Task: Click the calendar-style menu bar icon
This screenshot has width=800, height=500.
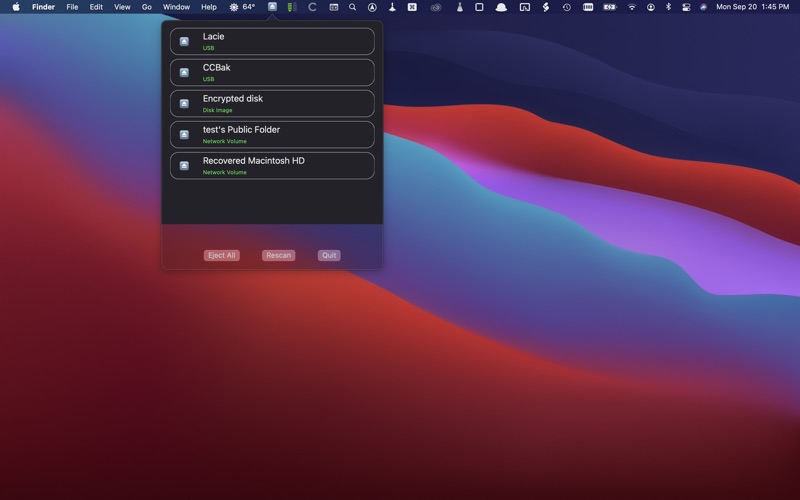Action: coord(333,7)
